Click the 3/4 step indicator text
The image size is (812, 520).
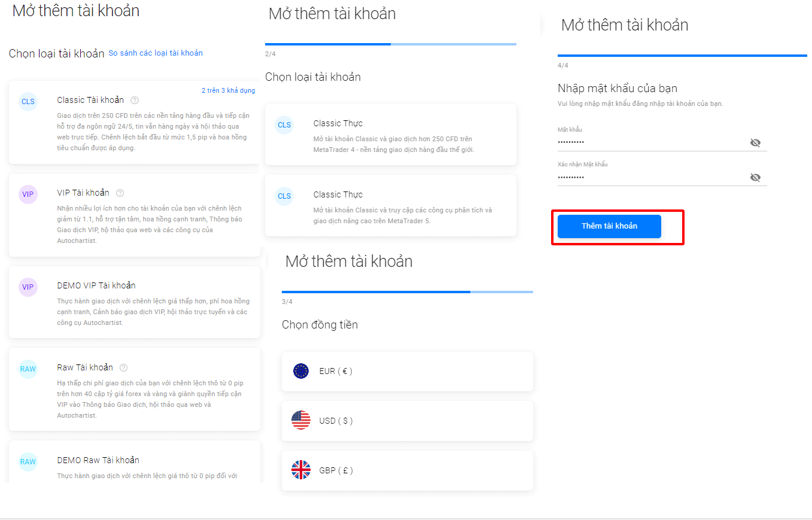(287, 302)
